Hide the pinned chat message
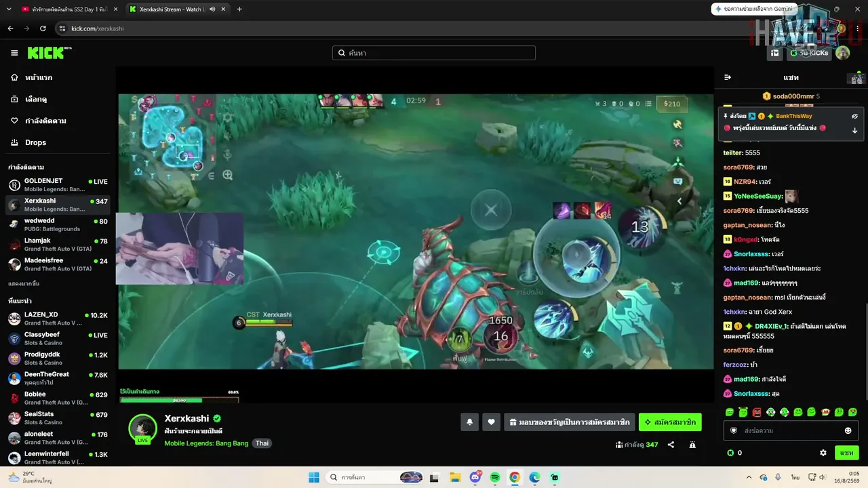Viewport: 868px width, 488px height. tap(854, 116)
